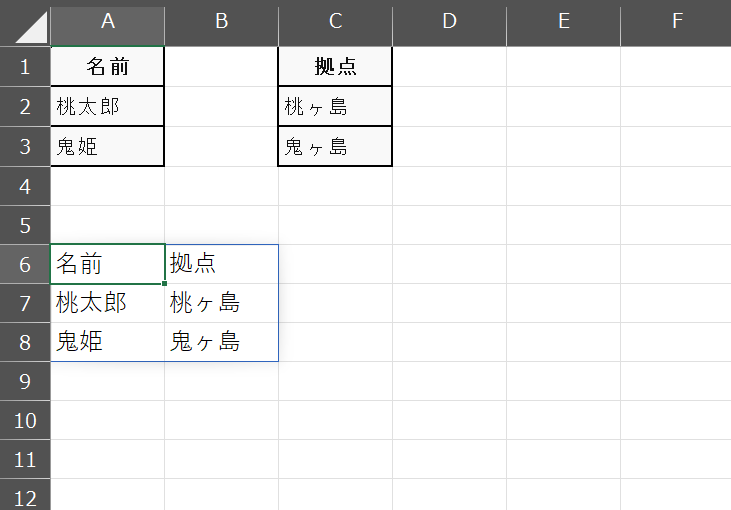This screenshot has height=510, width=731.
Task: Select cell A3 with 鬼姫
Action: pyautogui.click(x=108, y=146)
